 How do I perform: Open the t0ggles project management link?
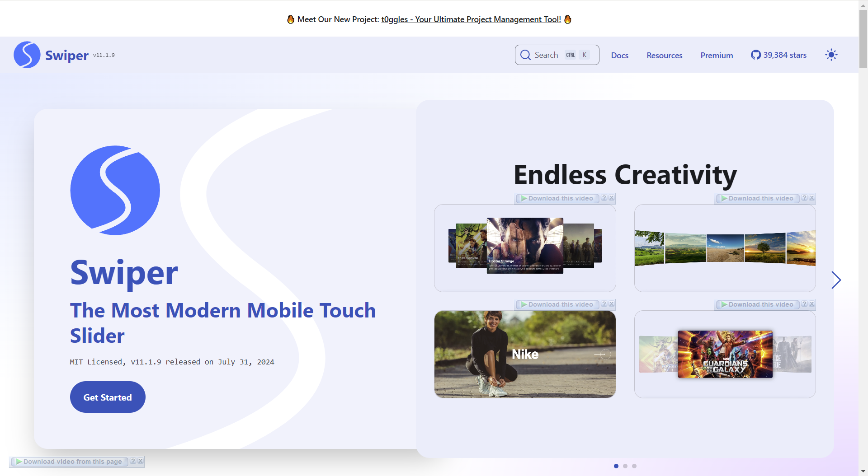tap(471, 19)
